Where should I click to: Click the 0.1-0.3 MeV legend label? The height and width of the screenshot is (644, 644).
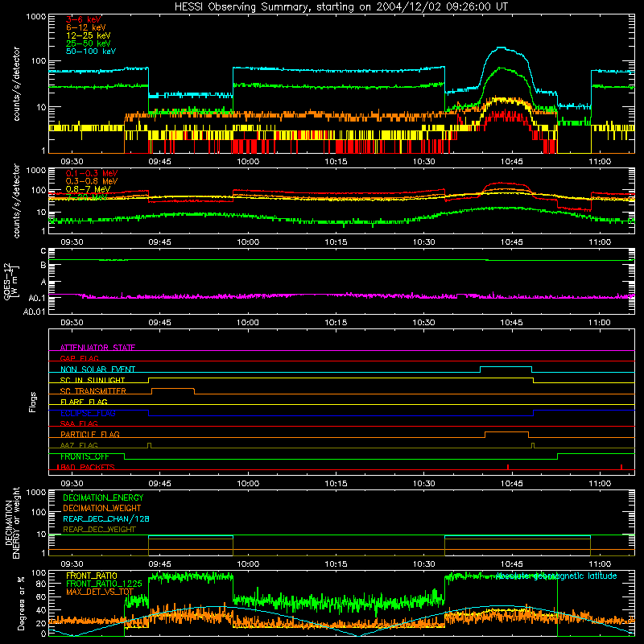(x=92, y=173)
